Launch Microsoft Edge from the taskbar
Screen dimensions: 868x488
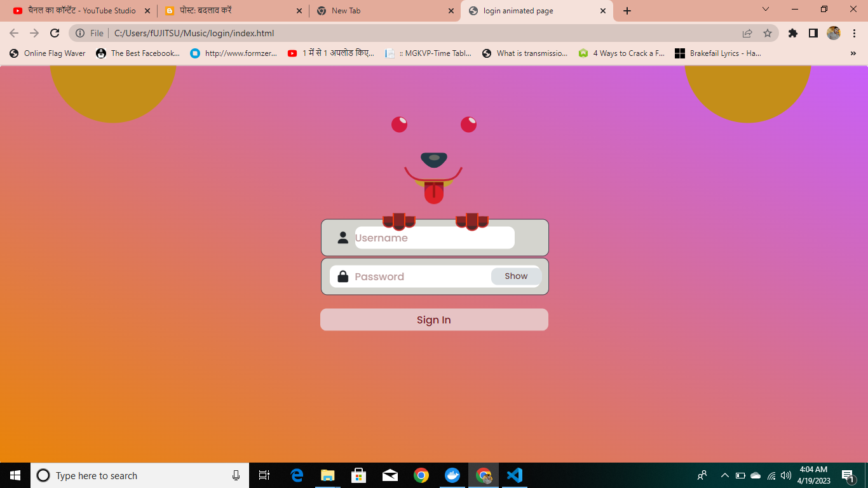pos(297,475)
